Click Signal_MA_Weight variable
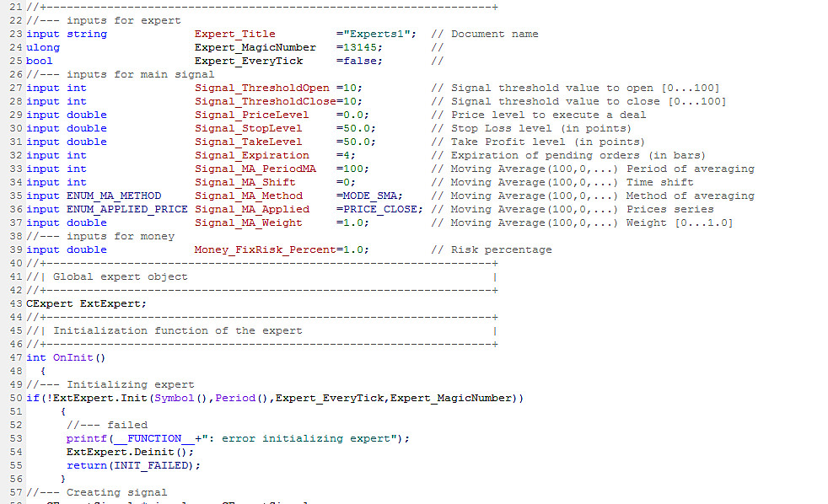 pos(248,223)
